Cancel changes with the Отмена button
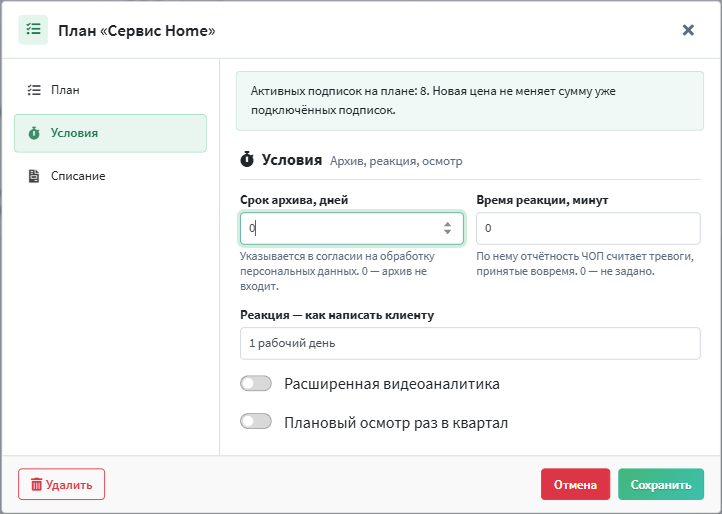The image size is (722, 514). tap(576, 484)
